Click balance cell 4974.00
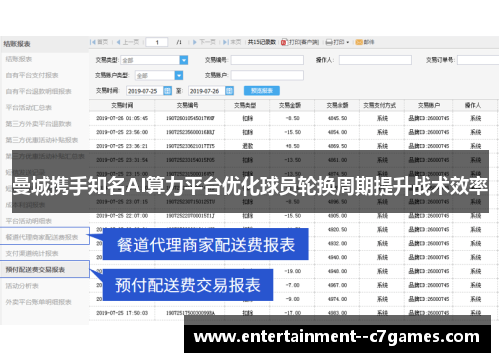Viewport: 500px width, 362px height. [x=337, y=299]
